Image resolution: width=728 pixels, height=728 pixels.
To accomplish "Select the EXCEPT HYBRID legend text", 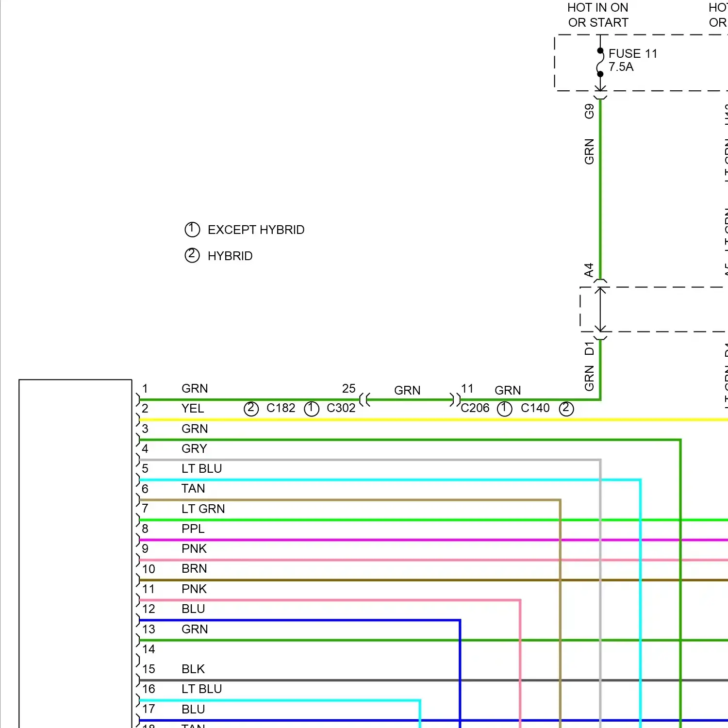I will tap(256, 230).
